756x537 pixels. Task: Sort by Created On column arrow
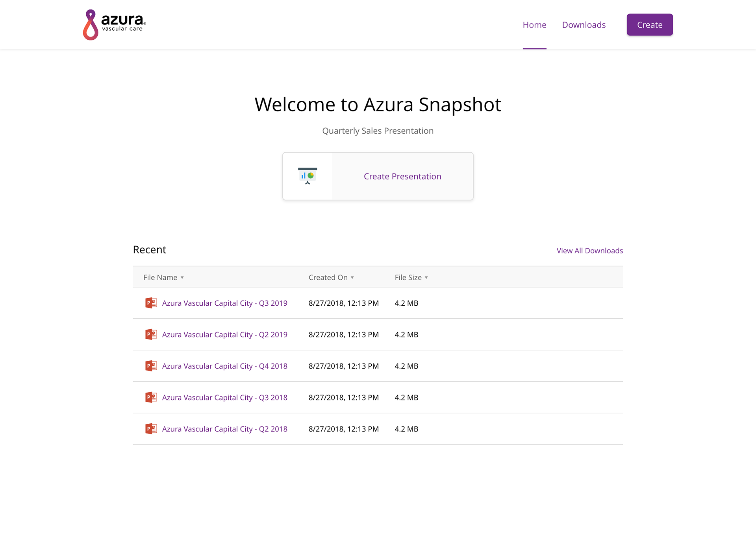(x=352, y=278)
